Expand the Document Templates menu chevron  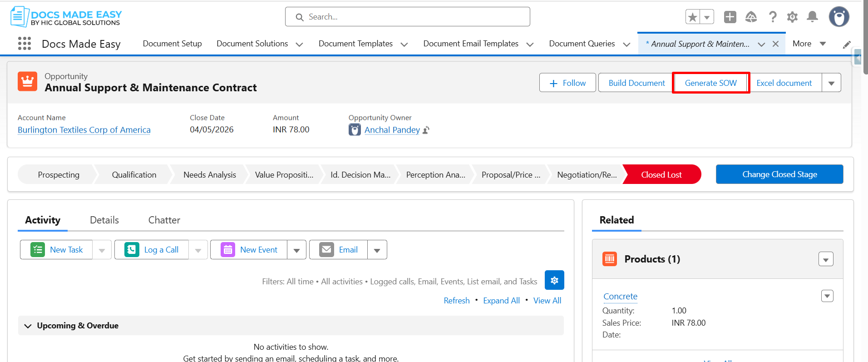click(404, 45)
